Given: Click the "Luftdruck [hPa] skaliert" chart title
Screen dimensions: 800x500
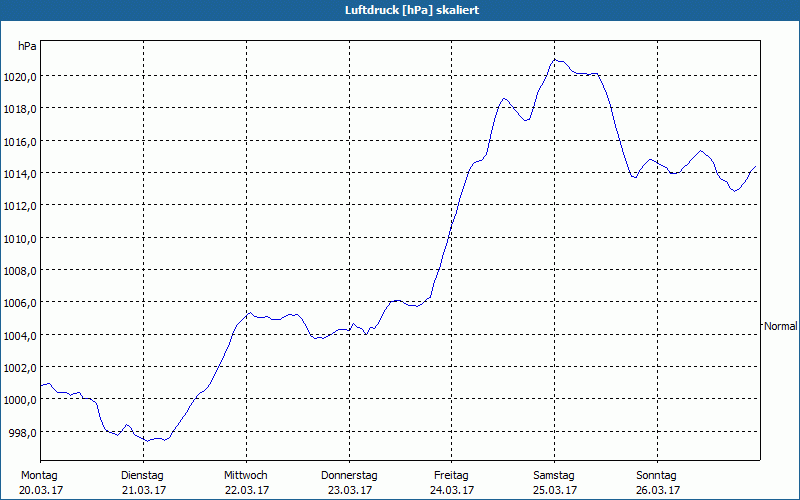Looking at the screenshot, I should click(x=399, y=9).
